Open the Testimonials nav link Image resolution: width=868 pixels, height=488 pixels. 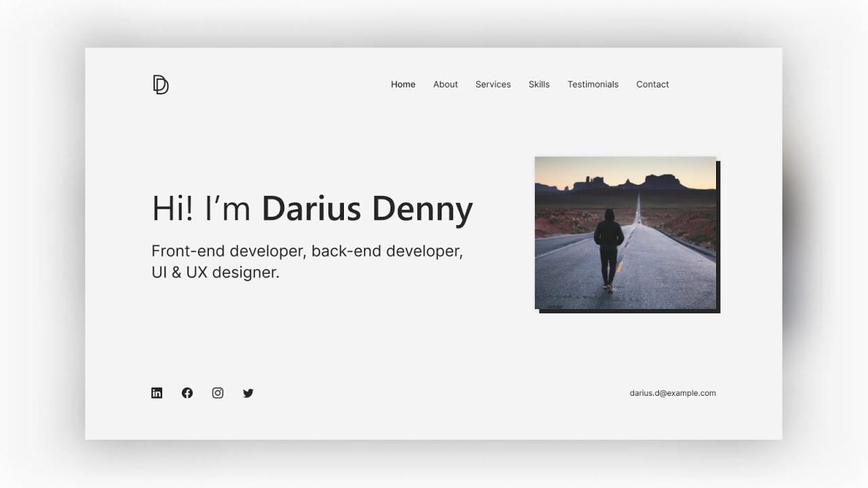pyautogui.click(x=593, y=85)
